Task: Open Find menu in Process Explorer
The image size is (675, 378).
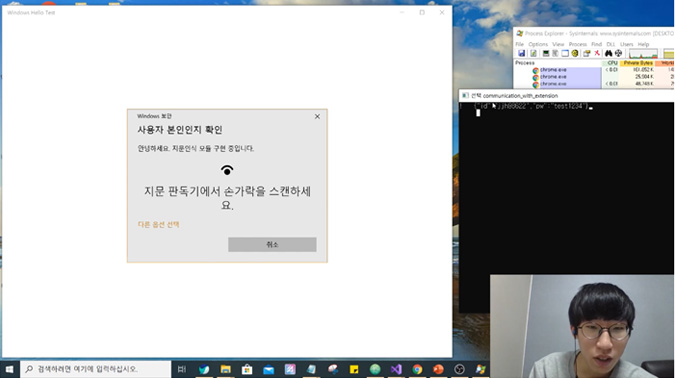Action: point(596,44)
